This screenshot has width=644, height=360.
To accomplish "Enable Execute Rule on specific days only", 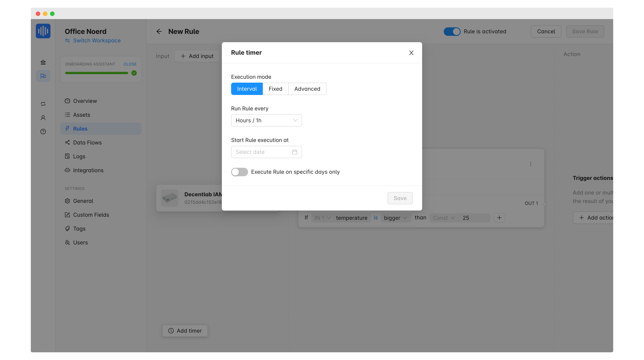I will [x=239, y=172].
